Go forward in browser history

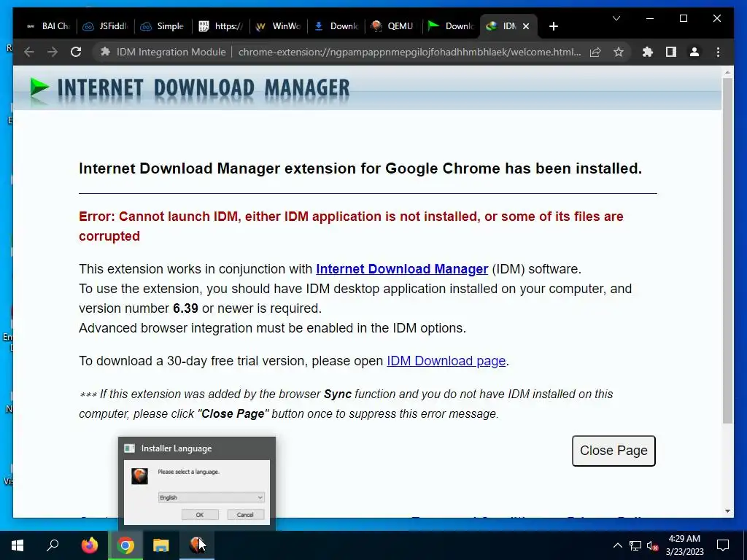tap(53, 52)
